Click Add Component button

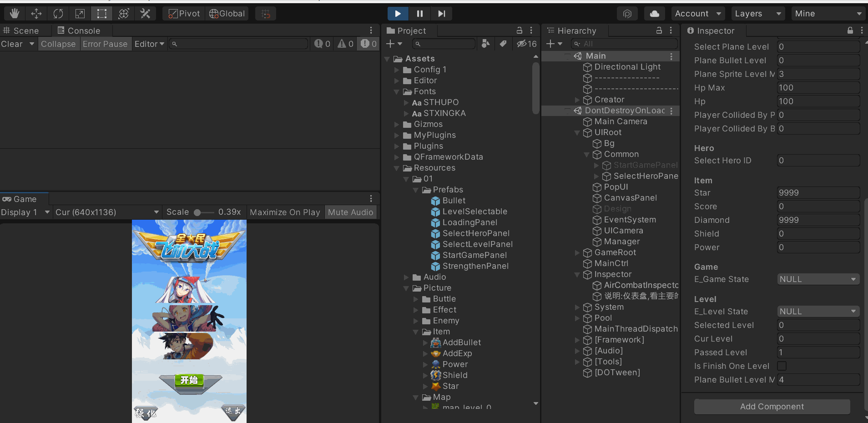[772, 407]
